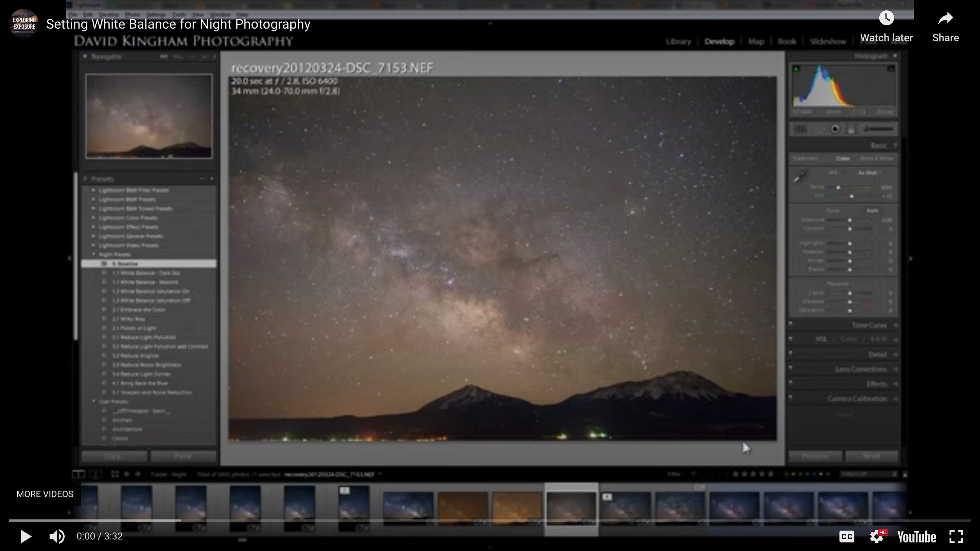Open the video quality settings gear
Screen dimensions: 980x551
pos(877,536)
